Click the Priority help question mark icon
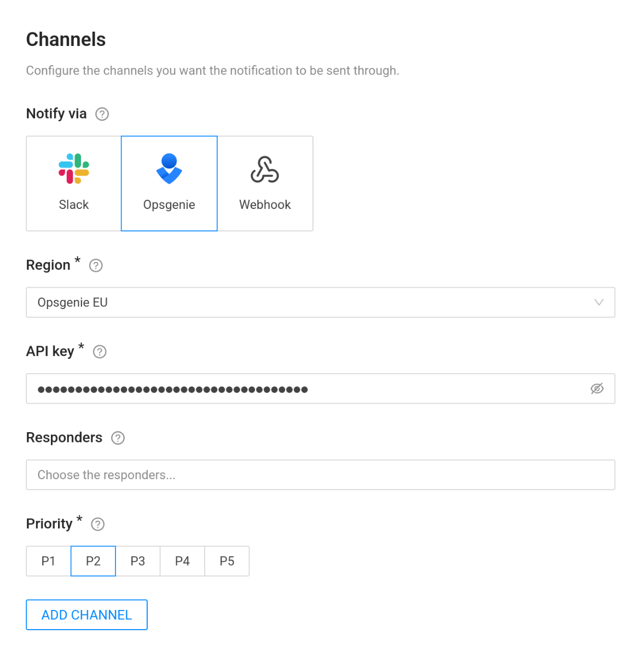The image size is (644, 657). 97,524
